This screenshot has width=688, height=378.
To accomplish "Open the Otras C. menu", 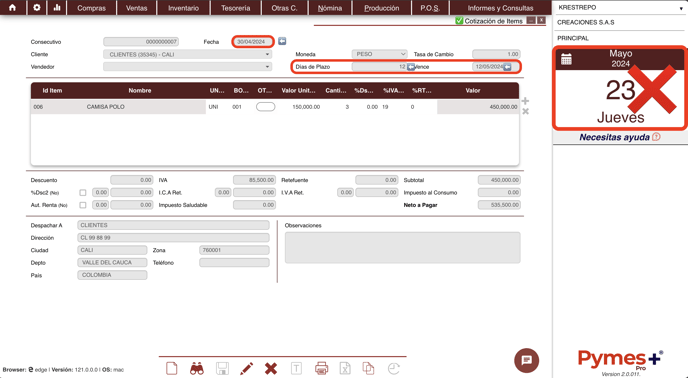I will pos(284,8).
